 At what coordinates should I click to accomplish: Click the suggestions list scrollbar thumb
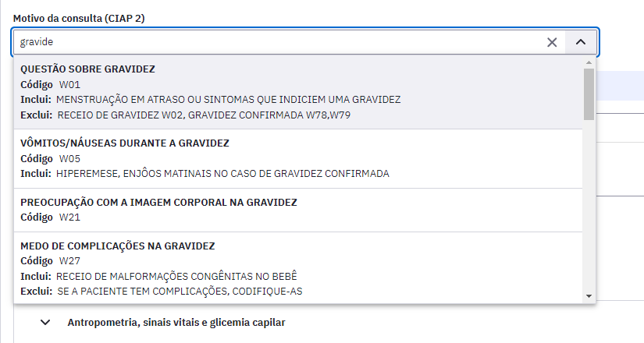[589, 94]
